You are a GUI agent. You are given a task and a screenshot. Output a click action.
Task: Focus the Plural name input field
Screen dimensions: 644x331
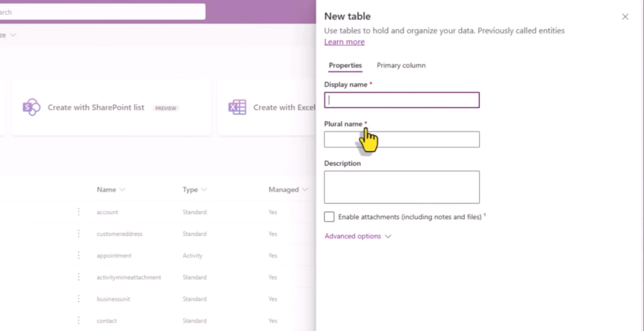tap(402, 140)
